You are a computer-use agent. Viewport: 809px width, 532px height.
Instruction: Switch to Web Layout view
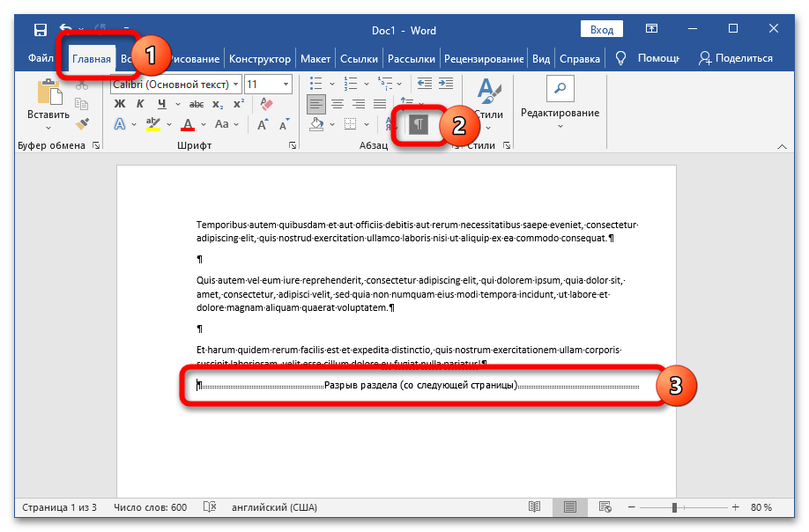click(605, 507)
